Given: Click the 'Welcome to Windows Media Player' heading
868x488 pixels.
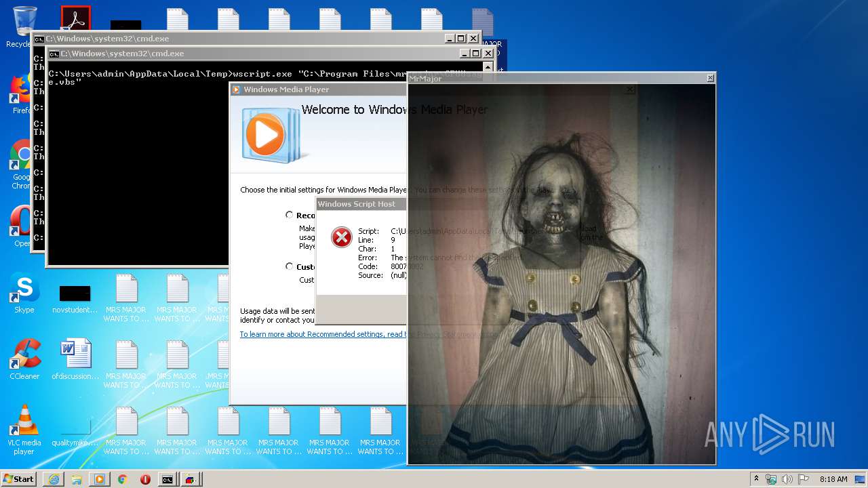Looking at the screenshot, I should tap(394, 110).
